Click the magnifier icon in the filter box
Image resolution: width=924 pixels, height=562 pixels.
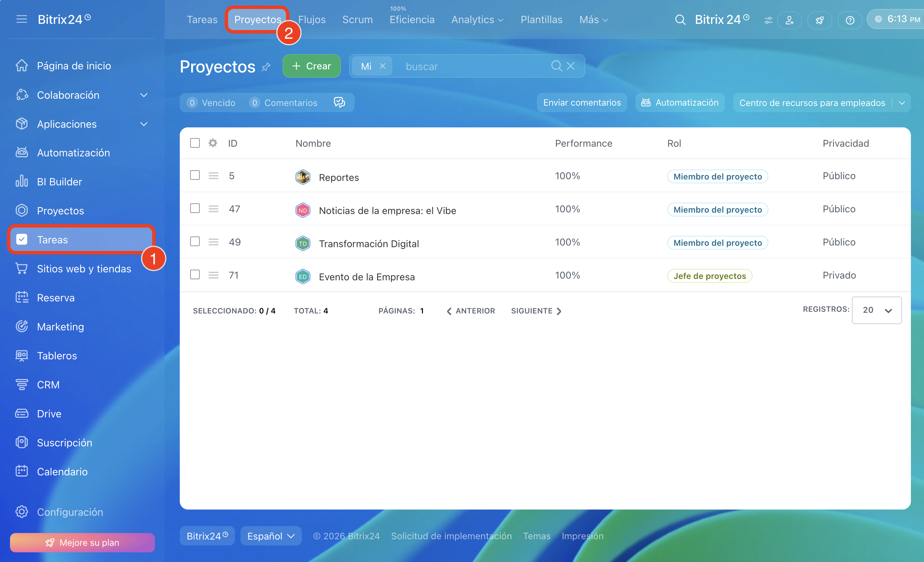[557, 66]
